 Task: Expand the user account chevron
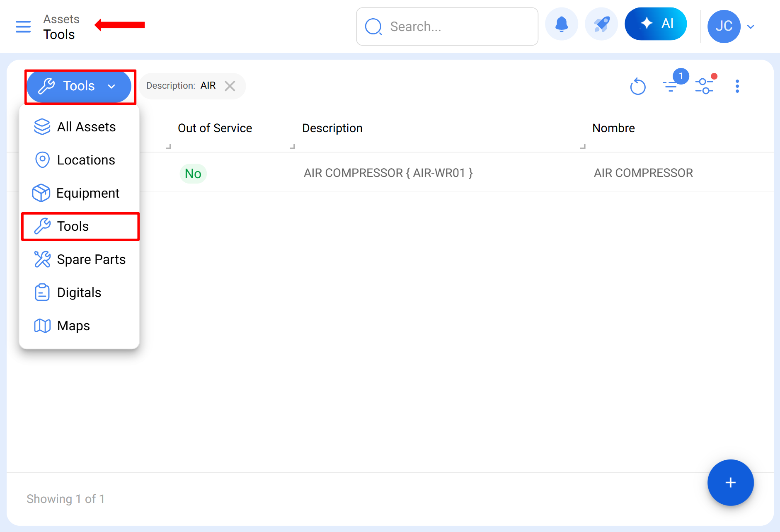(751, 27)
